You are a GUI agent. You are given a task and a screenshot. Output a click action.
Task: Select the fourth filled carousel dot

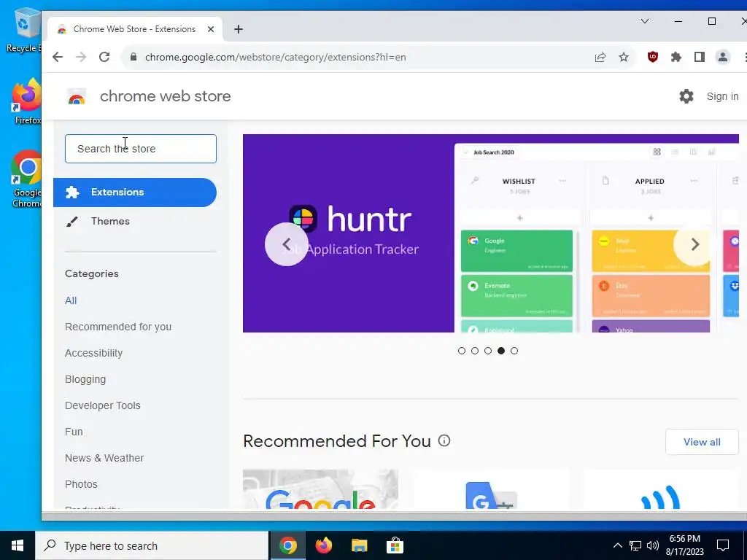pyautogui.click(x=501, y=351)
